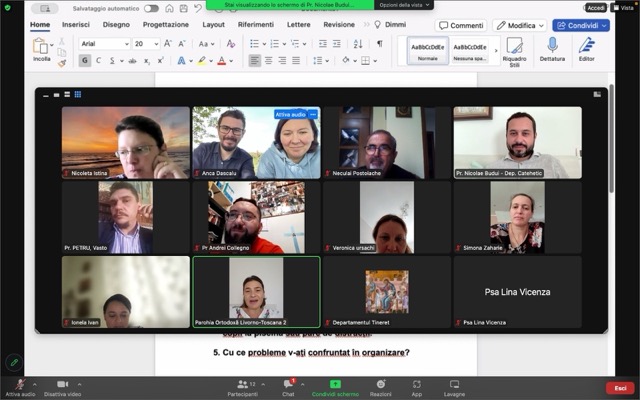Image resolution: width=640 pixels, height=400 pixels.
Task: Click the Dettatura microphone icon in ribbon
Action: click(x=552, y=45)
